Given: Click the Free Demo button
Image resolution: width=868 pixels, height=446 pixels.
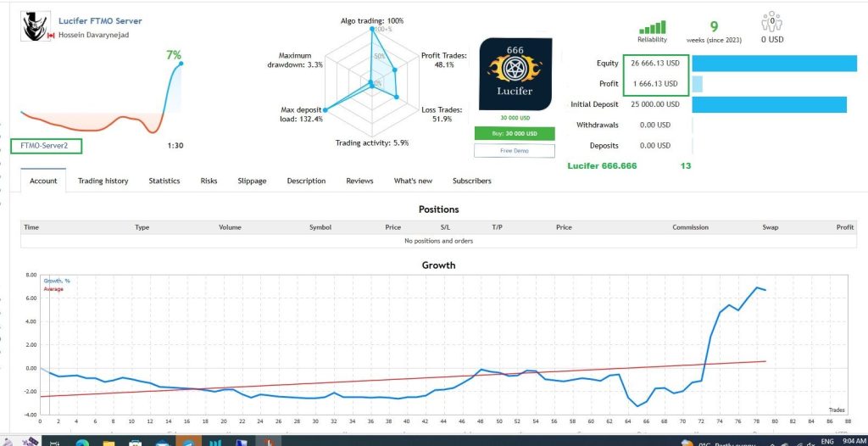Looking at the screenshot, I should click(516, 150).
